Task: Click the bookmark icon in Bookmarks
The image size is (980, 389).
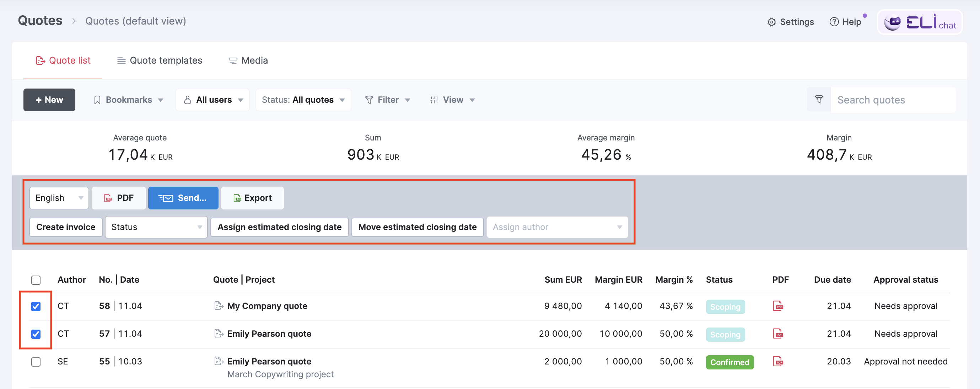Action: point(97,100)
